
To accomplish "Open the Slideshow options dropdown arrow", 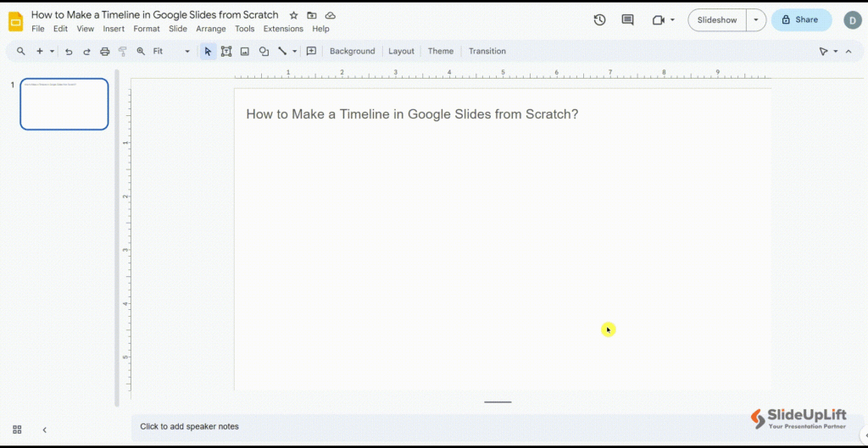I will coord(756,20).
